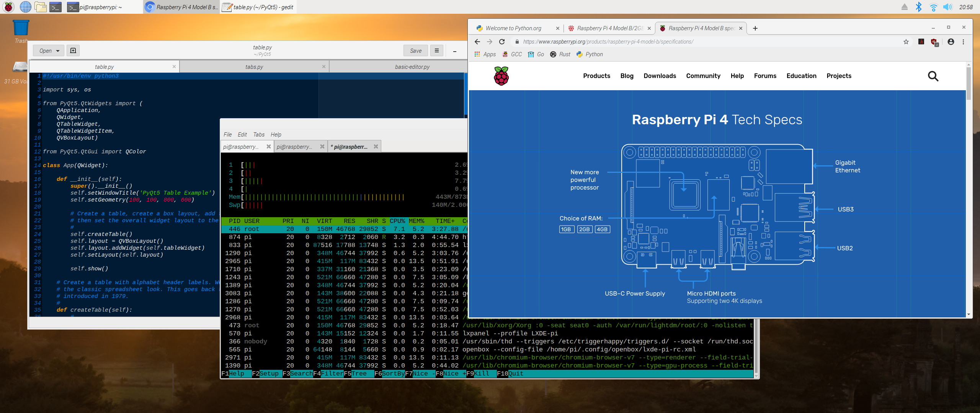Open the Blog link

coord(627,76)
